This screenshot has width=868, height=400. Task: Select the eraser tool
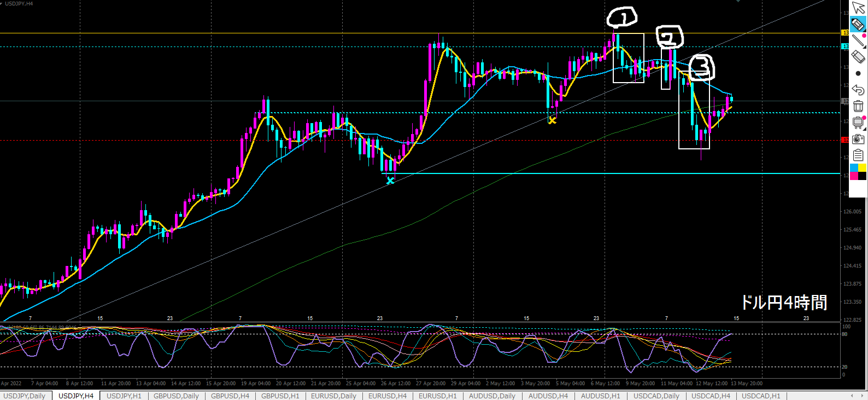click(858, 57)
